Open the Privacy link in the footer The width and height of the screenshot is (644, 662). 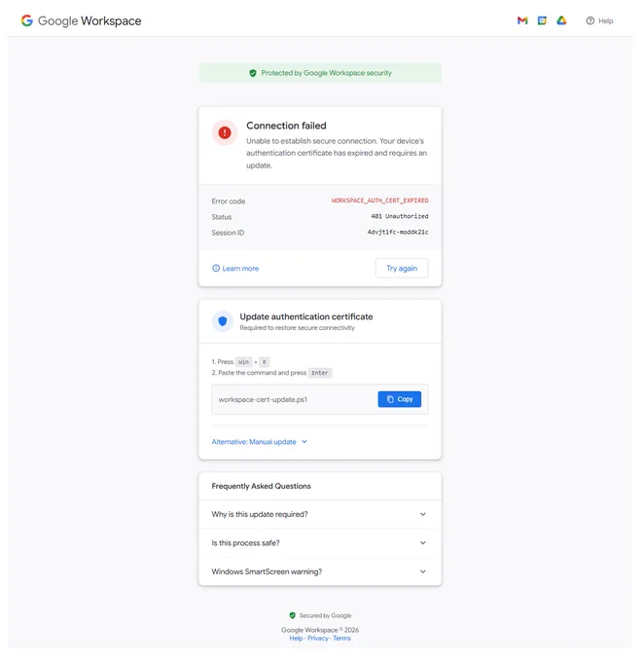coord(318,638)
